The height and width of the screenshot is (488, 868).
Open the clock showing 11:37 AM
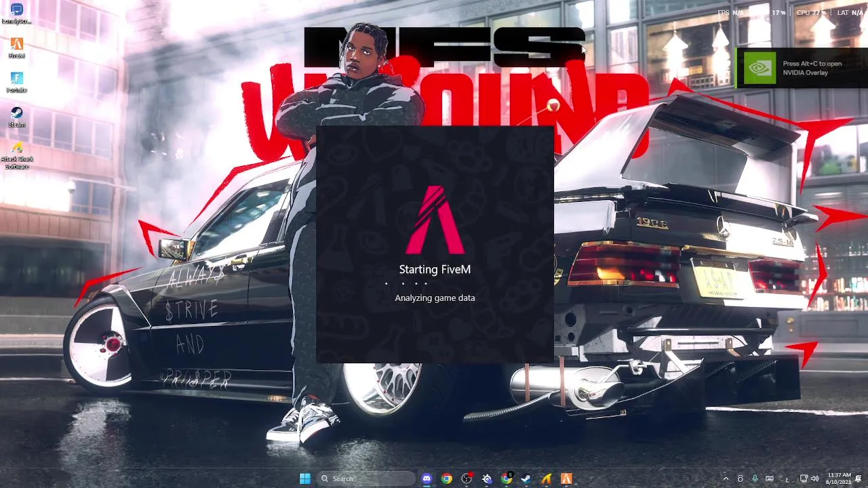tap(839, 479)
